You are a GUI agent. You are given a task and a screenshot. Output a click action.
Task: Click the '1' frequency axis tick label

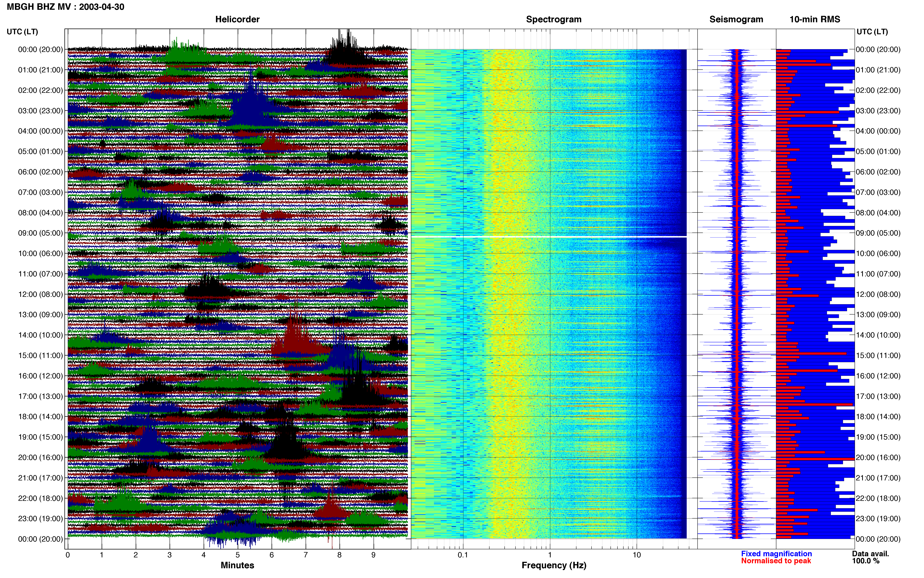pos(550,555)
